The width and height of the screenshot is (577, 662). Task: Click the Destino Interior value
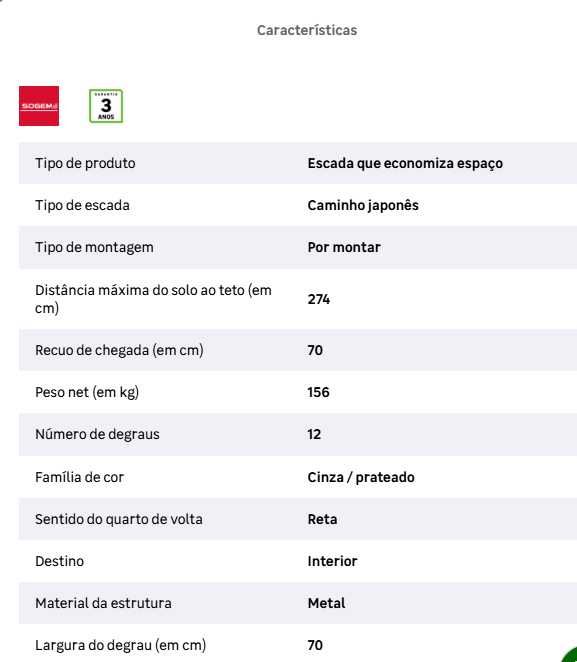[x=332, y=562]
